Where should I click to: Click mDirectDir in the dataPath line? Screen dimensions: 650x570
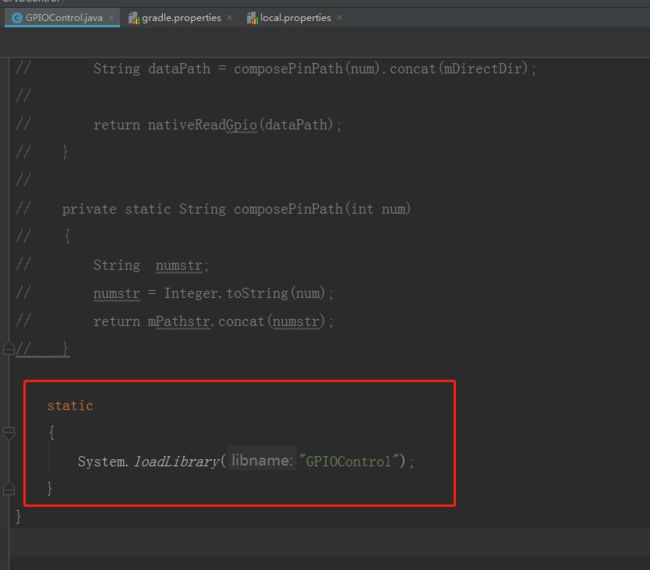pyautogui.click(x=482, y=68)
